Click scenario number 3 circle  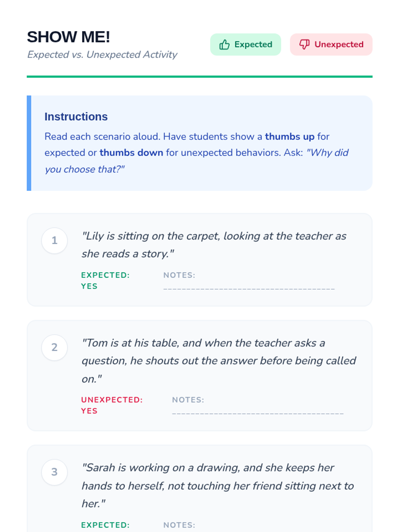[x=55, y=472]
